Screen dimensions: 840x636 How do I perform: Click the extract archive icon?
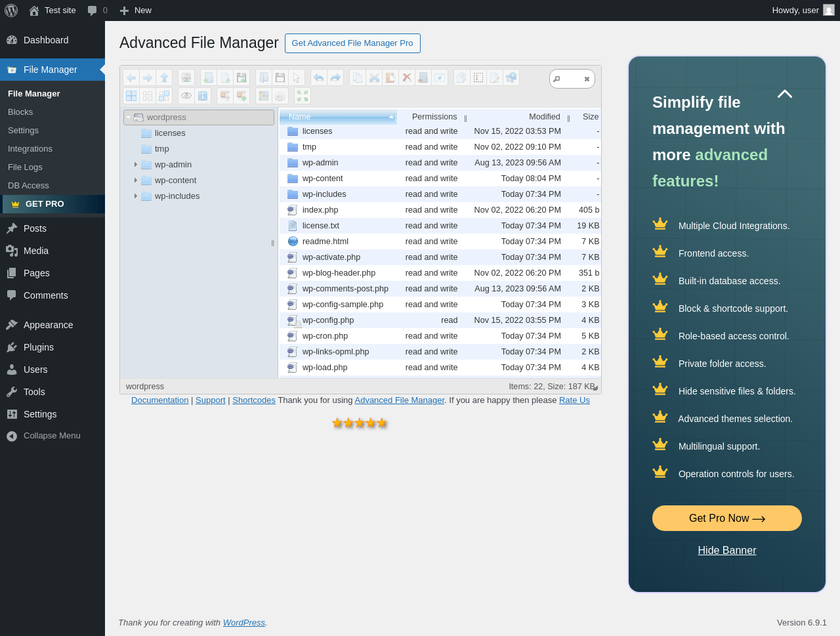pos(225,96)
